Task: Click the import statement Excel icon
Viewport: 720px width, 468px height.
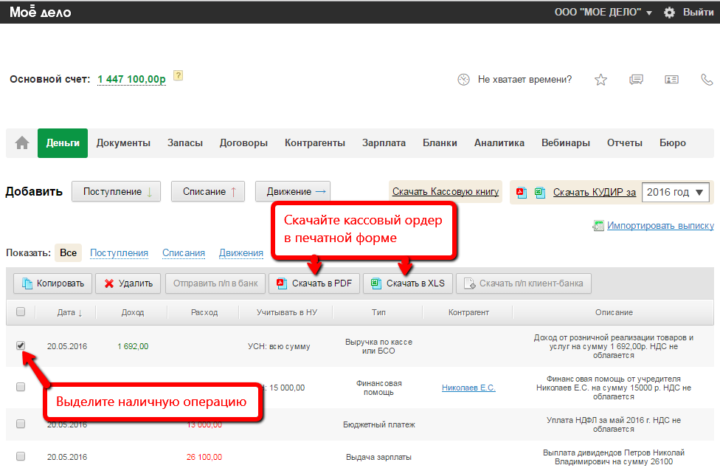Action: pyautogui.click(x=598, y=226)
